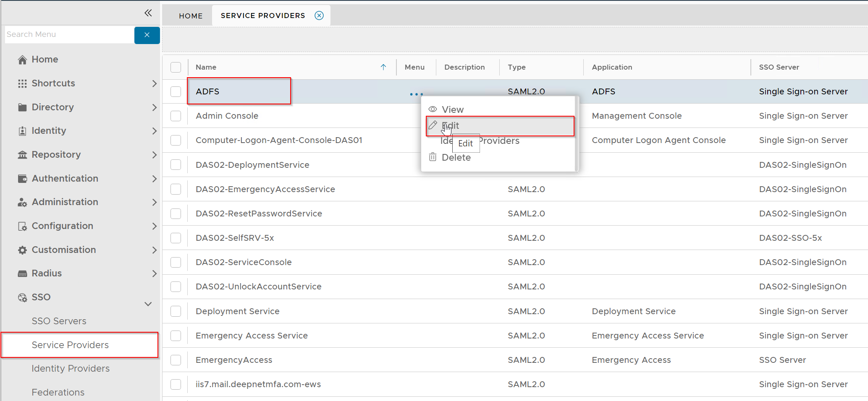
Task: Check the ADFS row checkbox
Action: (x=176, y=91)
